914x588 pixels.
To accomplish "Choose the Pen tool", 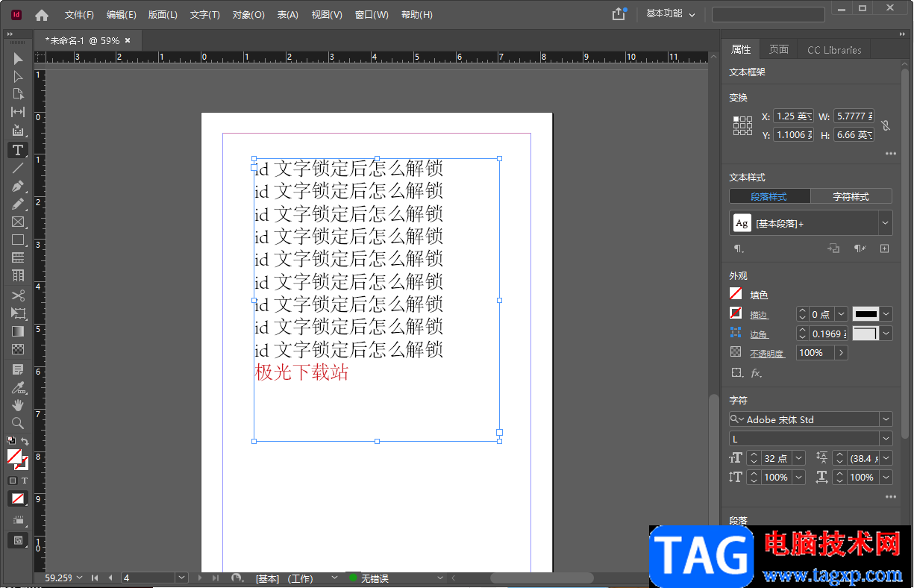I will [x=18, y=186].
